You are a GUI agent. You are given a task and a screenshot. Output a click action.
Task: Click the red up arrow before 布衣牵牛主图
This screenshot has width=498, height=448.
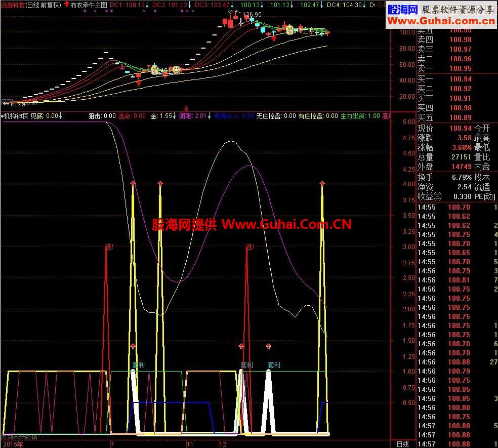click(x=66, y=4)
